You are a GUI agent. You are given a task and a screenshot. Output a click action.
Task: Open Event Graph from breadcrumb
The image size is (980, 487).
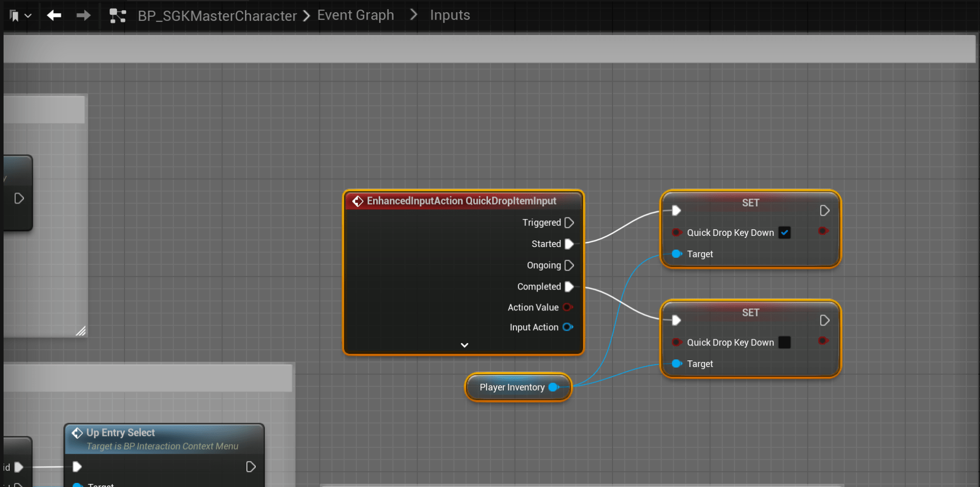[355, 15]
